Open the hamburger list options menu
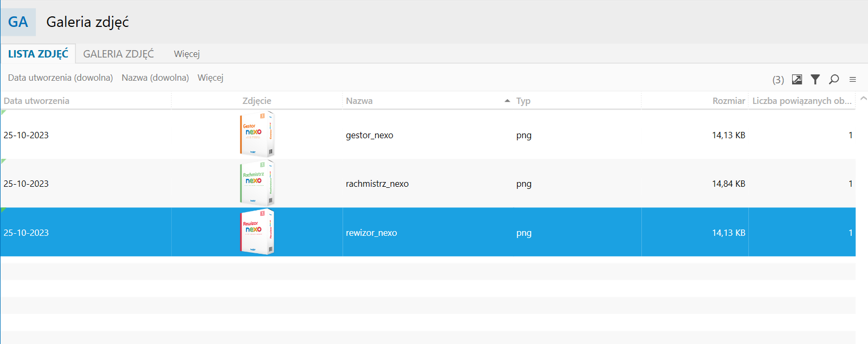This screenshot has height=344, width=868. coord(853,80)
